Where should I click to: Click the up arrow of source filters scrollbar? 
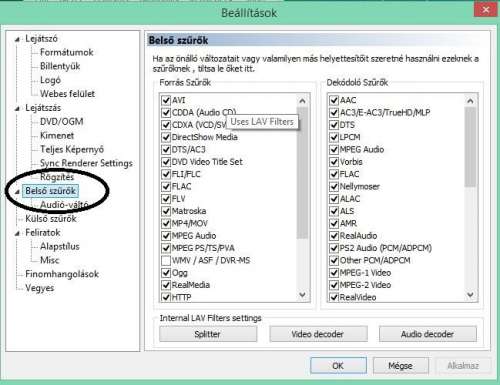(x=302, y=101)
